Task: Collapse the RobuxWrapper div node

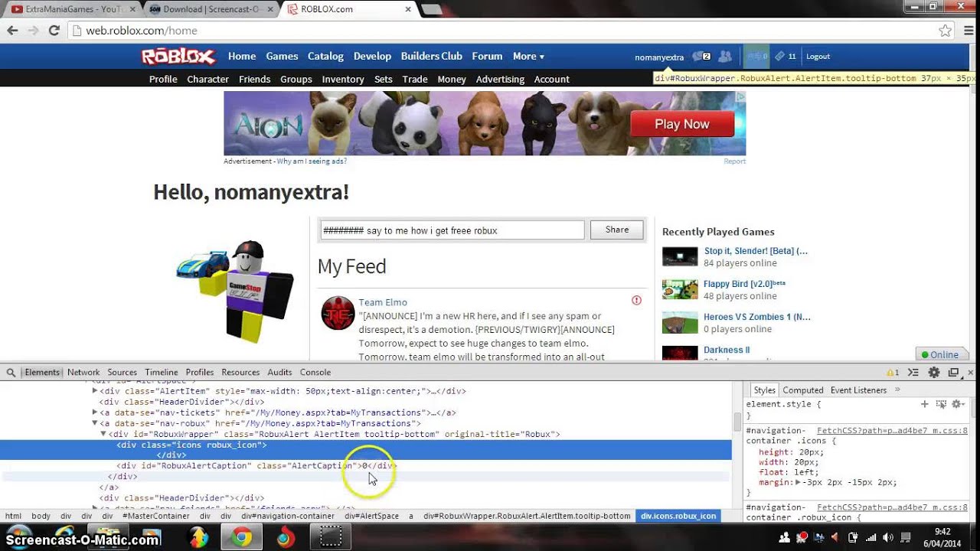Action: [x=104, y=434]
